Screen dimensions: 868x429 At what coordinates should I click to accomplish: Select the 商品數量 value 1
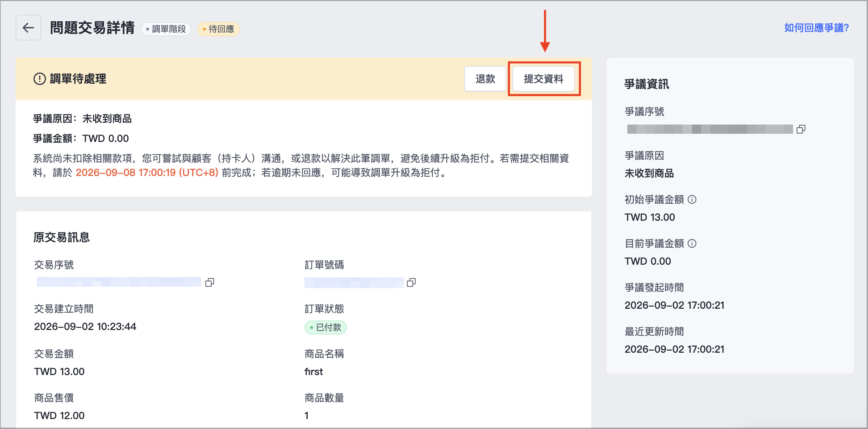tap(307, 416)
